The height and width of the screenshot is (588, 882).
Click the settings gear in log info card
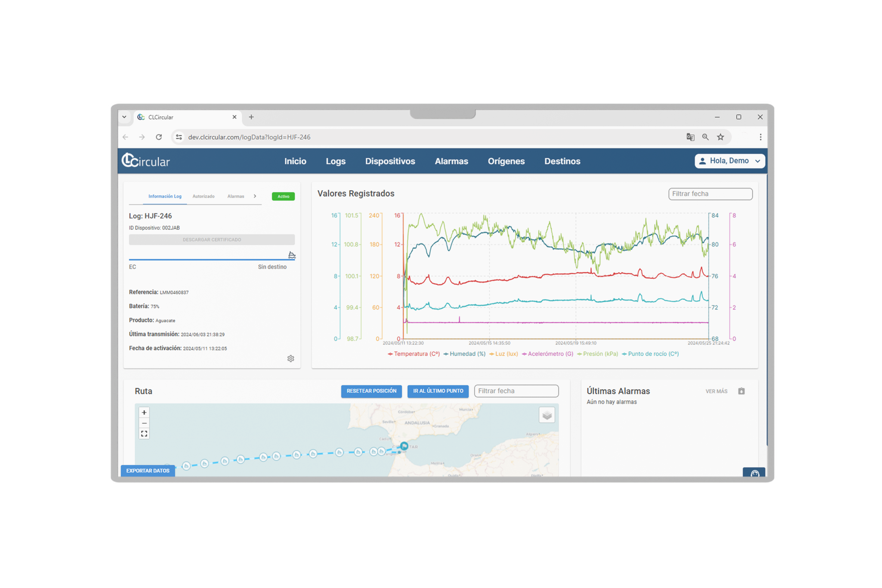click(291, 358)
